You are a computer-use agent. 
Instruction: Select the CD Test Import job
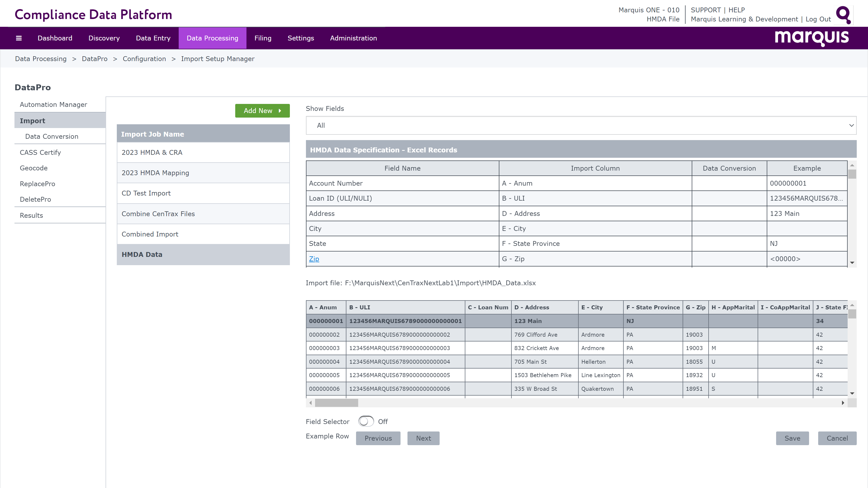point(203,193)
